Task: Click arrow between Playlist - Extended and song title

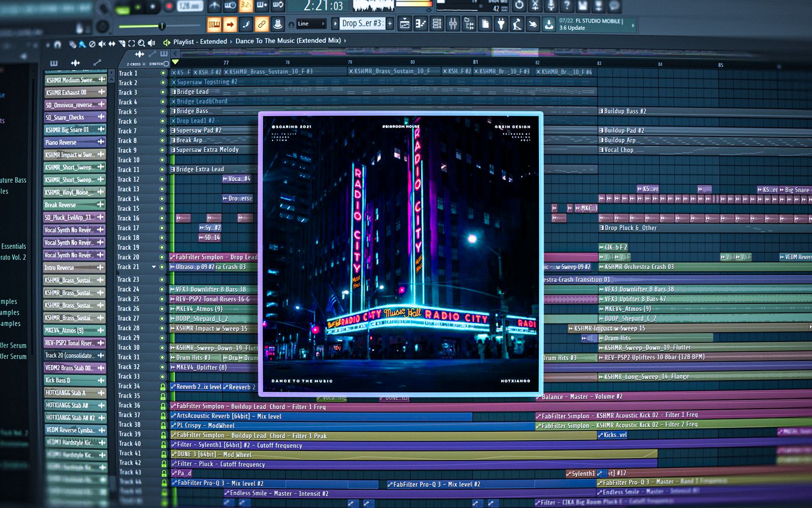Action: 231,41
